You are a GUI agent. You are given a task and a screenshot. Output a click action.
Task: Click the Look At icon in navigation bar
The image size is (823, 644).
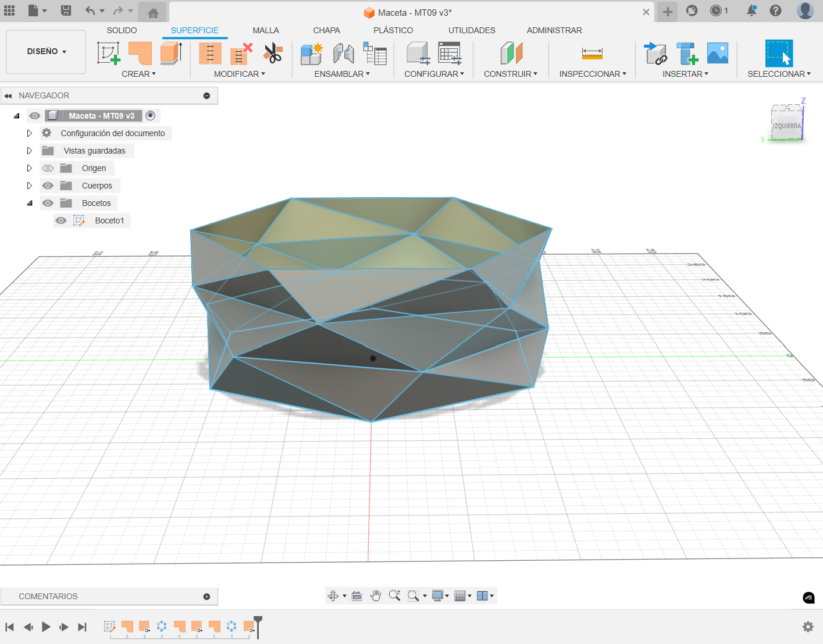click(357, 596)
